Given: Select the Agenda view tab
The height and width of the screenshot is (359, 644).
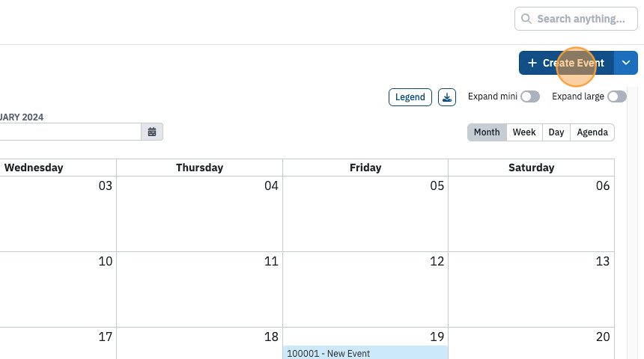Looking at the screenshot, I should pyautogui.click(x=592, y=132).
